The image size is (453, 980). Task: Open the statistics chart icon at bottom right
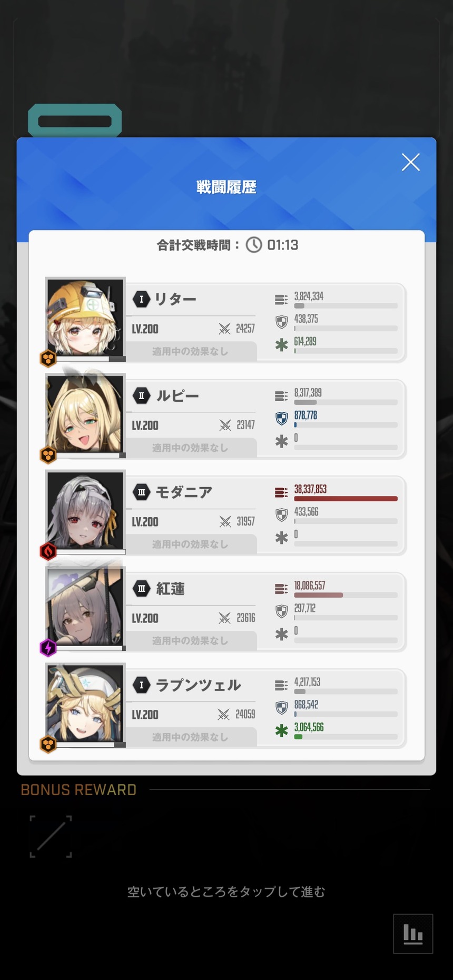[x=413, y=934]
